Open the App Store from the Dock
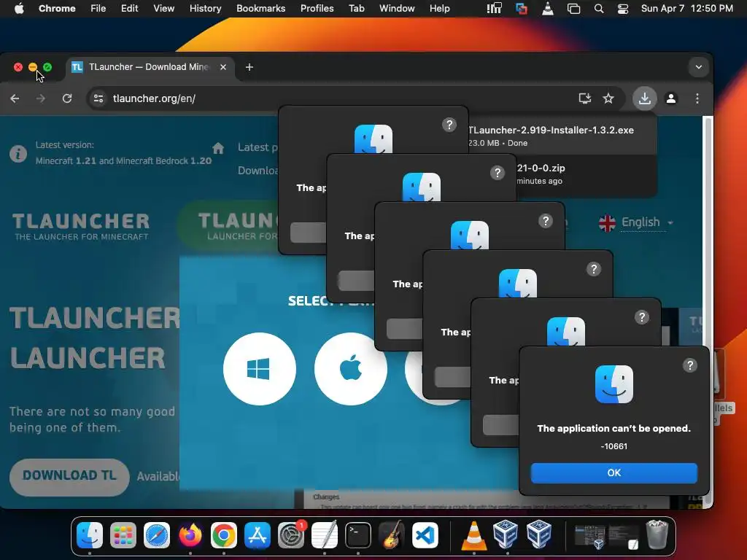 tap(258, 535)
